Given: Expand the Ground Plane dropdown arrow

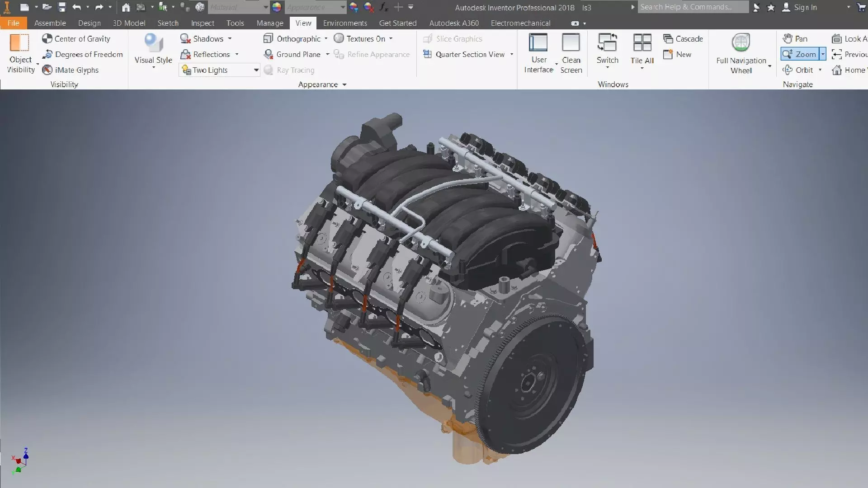Looking at the screenshot, I should [328, 54].
